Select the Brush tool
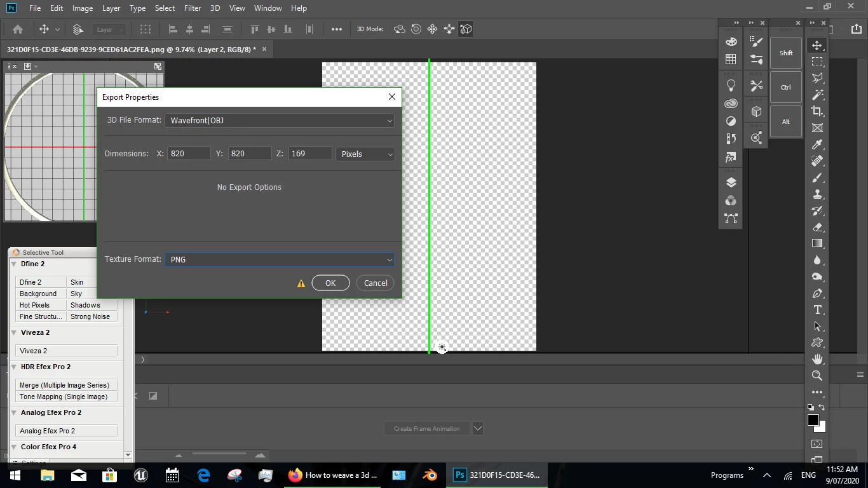 click(x=817, y=177)
